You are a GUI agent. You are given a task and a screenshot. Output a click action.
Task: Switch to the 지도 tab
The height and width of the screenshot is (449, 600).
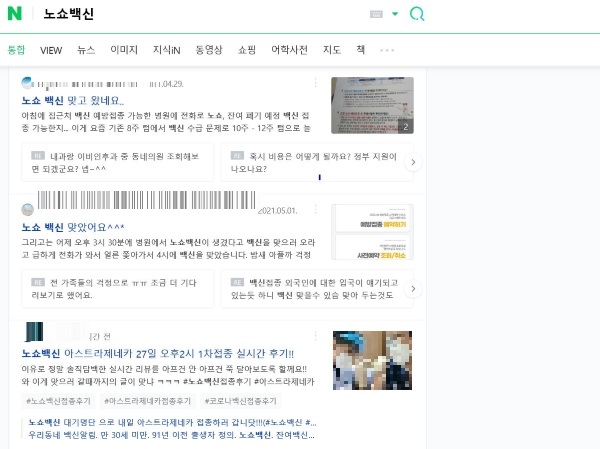point(332,50)
